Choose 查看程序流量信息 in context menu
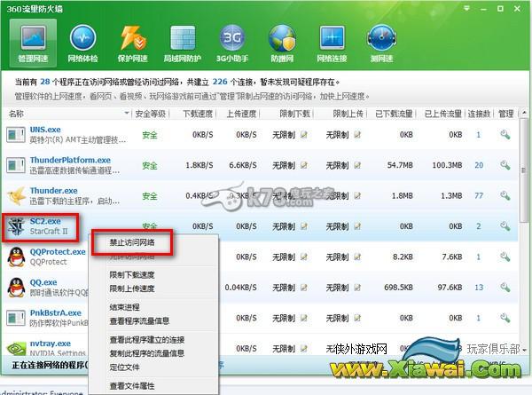532x395 pixels. (139, 321)
